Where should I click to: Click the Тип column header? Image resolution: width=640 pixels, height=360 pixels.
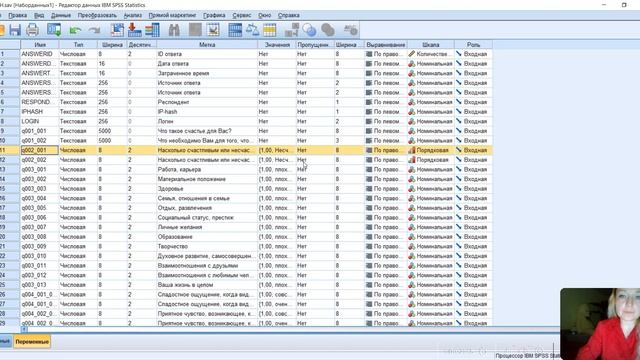pyautogui.click(x=78, y=44)
